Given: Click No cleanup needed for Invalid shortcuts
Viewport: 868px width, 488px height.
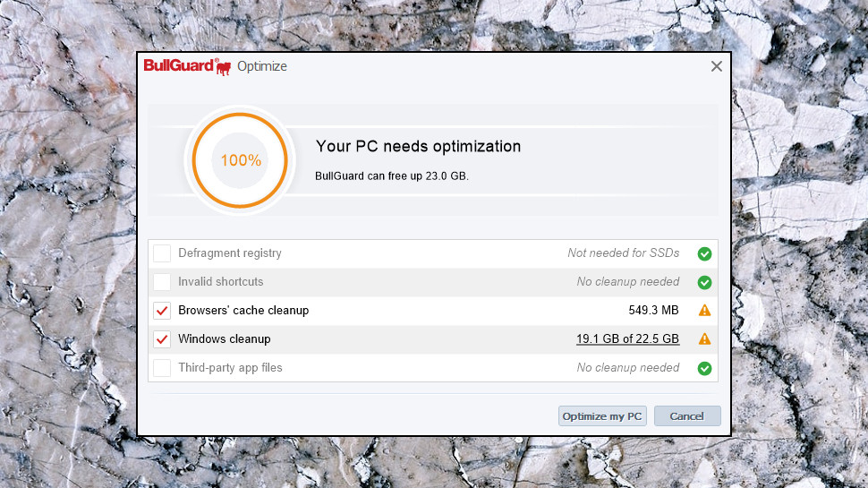Looking at the screenshot, I should click(x=628, y=282).
